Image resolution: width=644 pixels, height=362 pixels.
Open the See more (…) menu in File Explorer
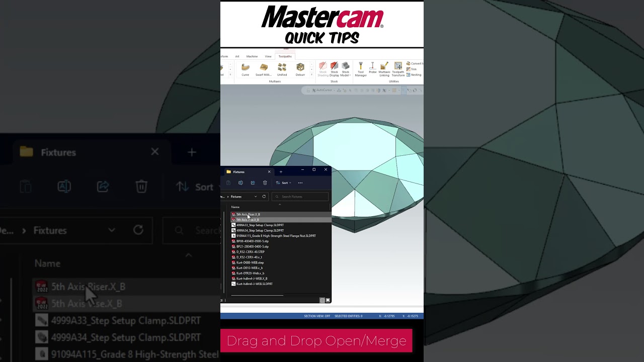[x=300, y=183]
